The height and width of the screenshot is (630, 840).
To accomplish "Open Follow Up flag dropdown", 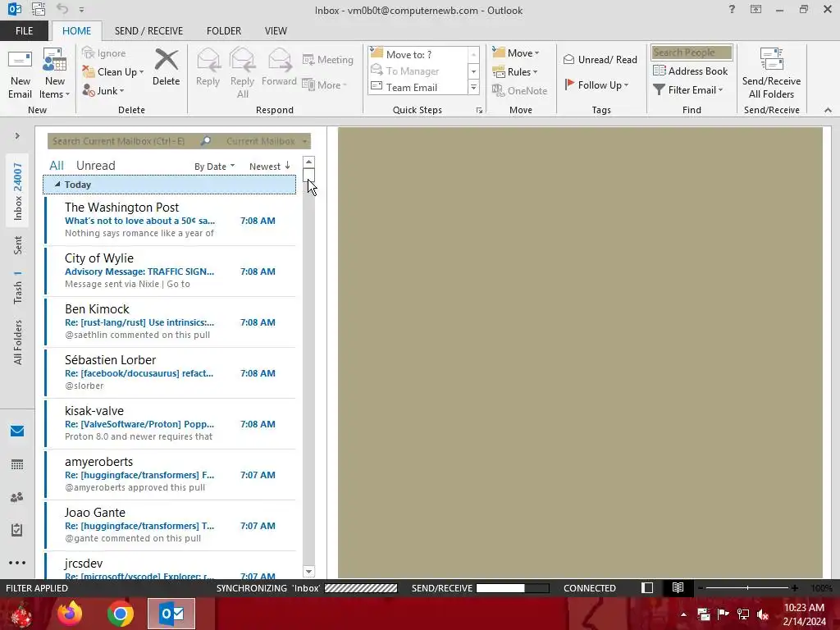I will coord(597,84).
